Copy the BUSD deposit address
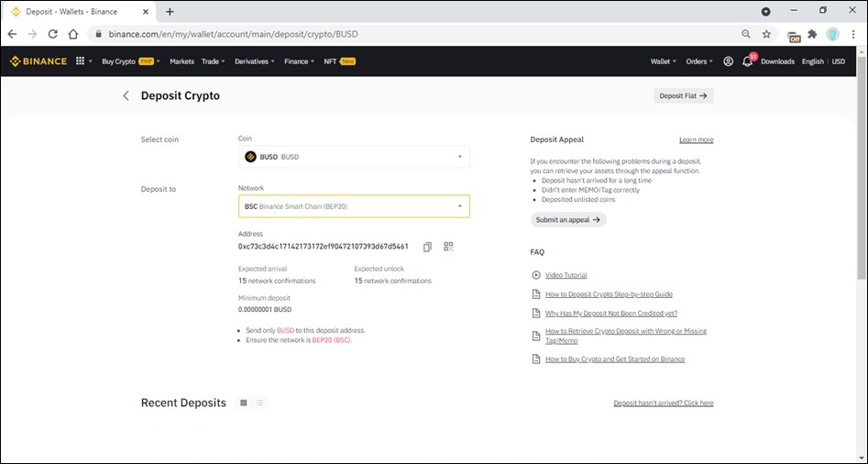 pos(427,247)
